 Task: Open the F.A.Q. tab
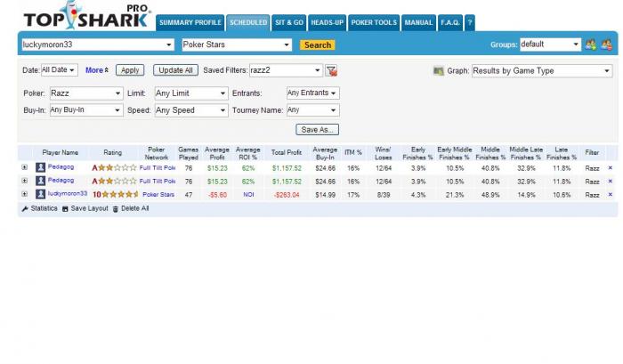click(450, 22)
